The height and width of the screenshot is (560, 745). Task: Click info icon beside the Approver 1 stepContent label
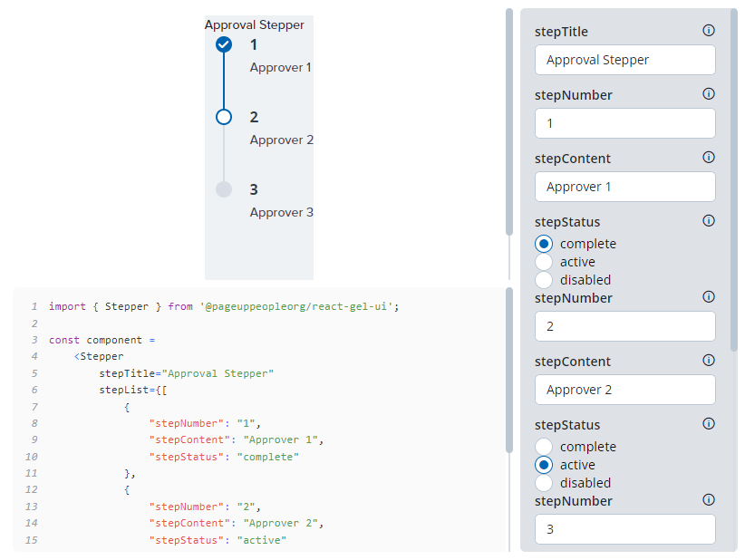click(709, 158)
